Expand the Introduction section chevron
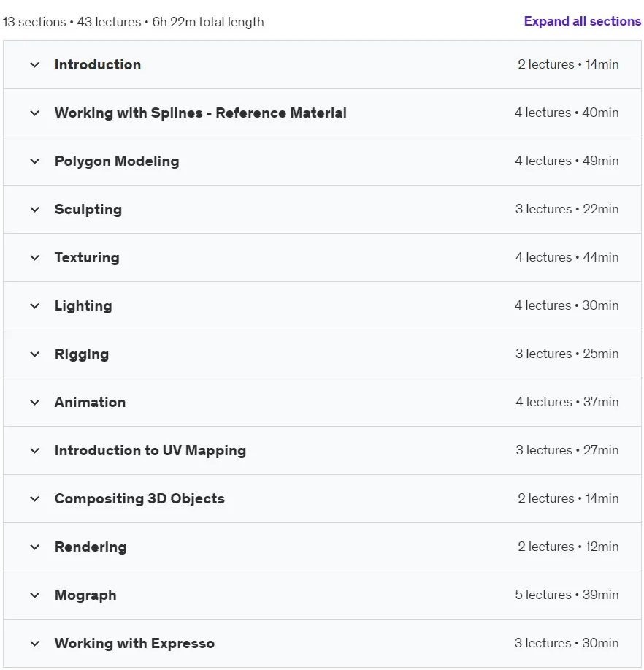This screenshot has width=644, height=670. 35,65
